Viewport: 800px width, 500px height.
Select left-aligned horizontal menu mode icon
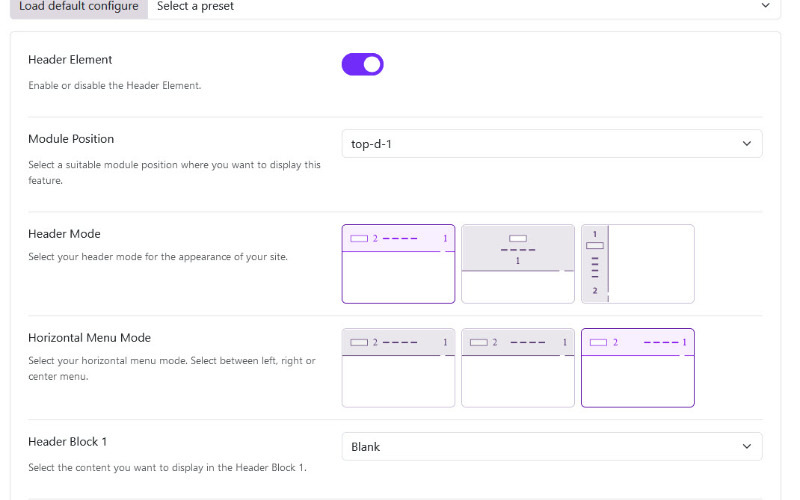pyautogui.click(x=398, y=368)
